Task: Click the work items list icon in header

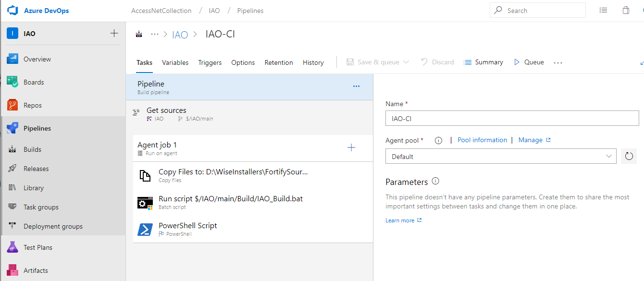Action: tap(604, 10)
